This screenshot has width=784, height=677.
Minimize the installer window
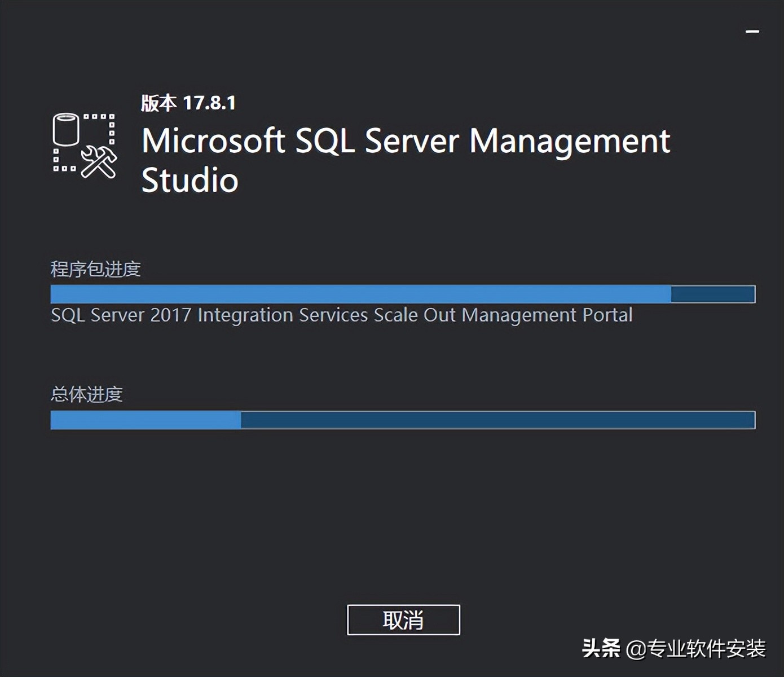(752, 32)
